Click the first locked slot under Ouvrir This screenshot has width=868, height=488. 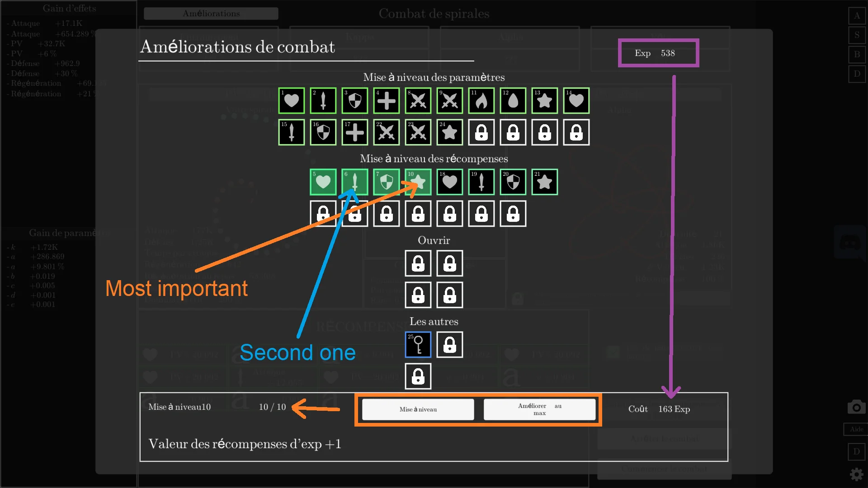pos(418,263)
